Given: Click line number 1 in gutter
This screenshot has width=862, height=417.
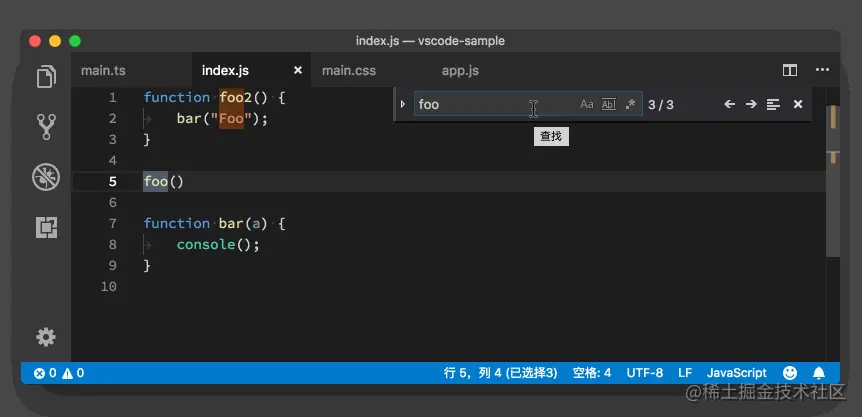Looking at the screenshot, I should [113, 98].
